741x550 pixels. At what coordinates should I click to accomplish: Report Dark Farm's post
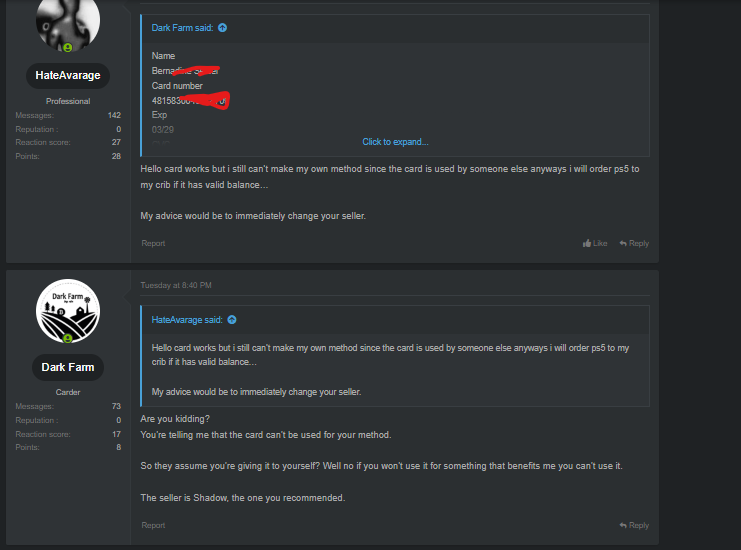(153, 525)
